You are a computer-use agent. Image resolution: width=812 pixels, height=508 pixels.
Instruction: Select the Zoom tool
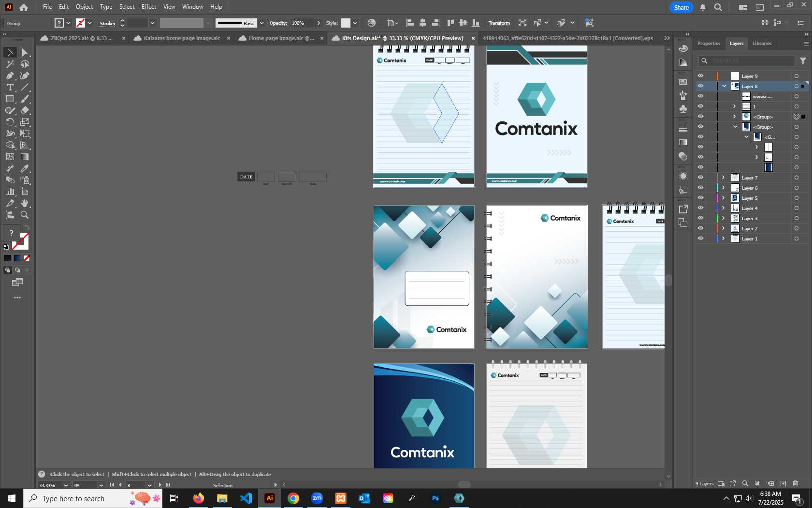click(x=25, y=215)
